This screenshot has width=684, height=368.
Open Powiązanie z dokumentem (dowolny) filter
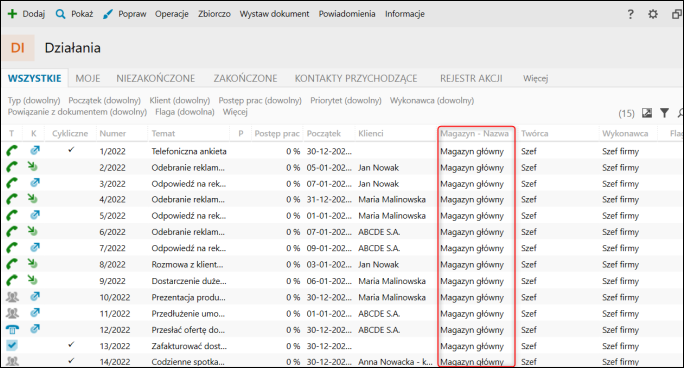pos(77,112)
